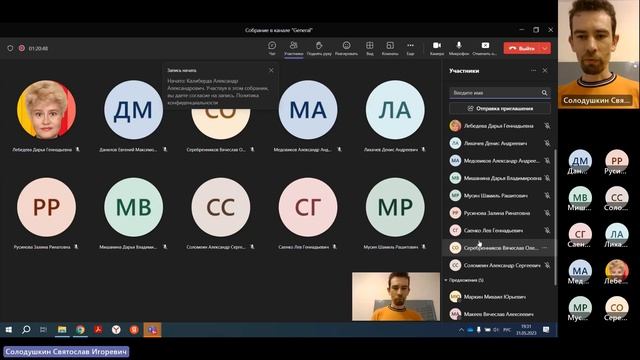Click the shield icon next to timer
The width and height of the screenshot is (640, 360).
pos(10,48)
